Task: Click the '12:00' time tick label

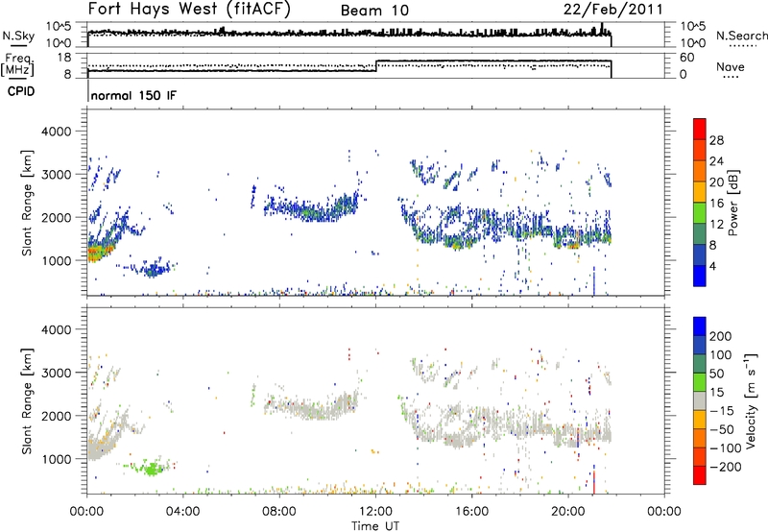Action: click(x=375, y=512)
